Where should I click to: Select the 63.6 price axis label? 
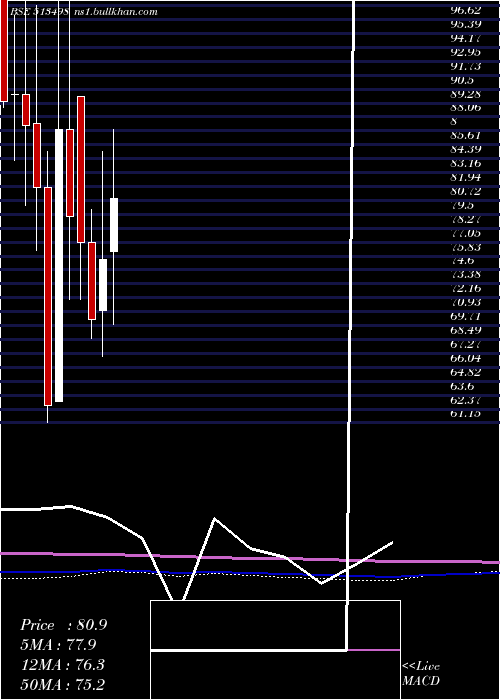(462, 386)
